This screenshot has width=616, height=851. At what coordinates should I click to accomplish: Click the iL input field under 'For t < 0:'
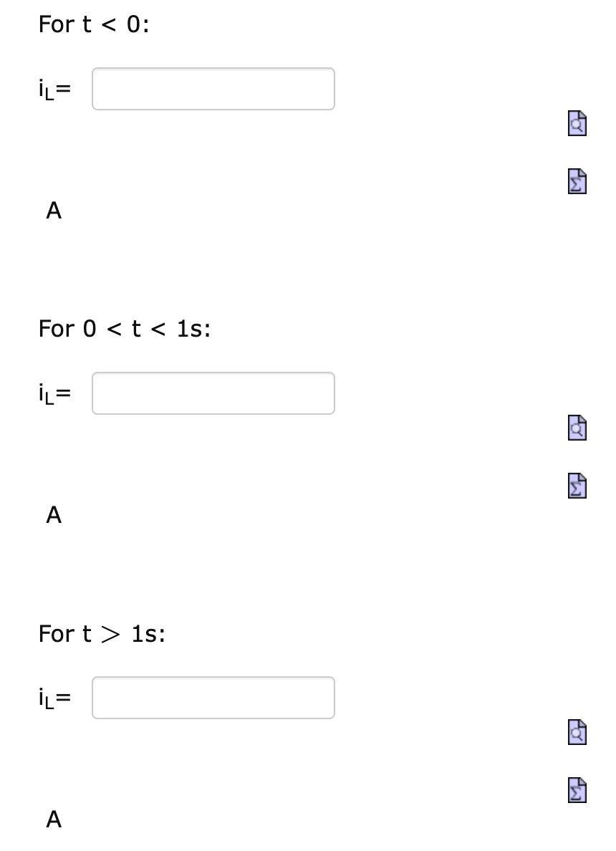(x=213, y=88)
